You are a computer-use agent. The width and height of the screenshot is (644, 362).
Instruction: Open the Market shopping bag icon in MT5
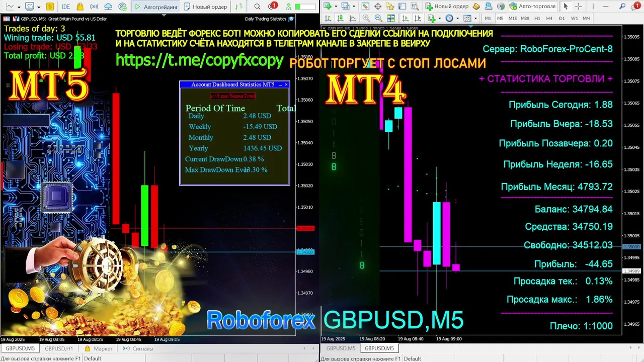80,7
